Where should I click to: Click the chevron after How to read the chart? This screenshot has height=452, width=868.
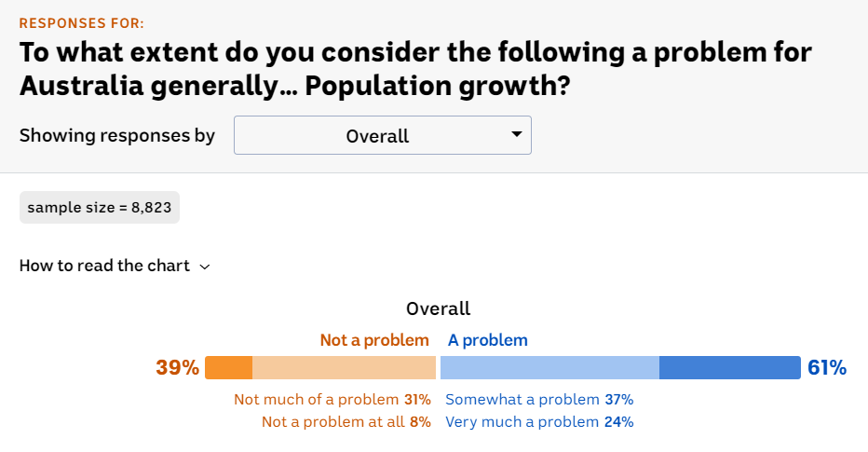(x=205, y=267)
